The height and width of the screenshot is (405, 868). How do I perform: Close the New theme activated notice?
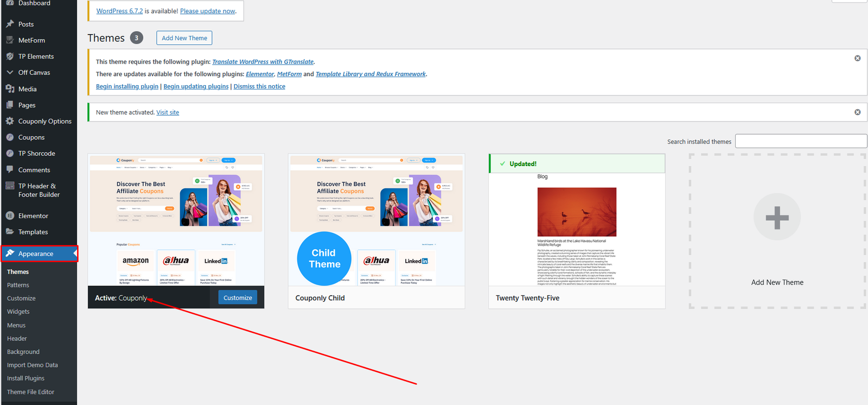click(x=857, y=112)
